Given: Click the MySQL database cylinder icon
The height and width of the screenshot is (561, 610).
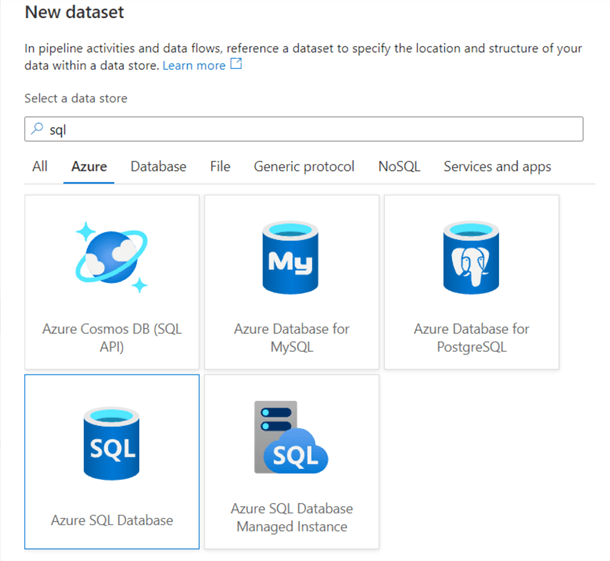Looking at the screenshot, I should pyautogui.click(x=291, y=258).
